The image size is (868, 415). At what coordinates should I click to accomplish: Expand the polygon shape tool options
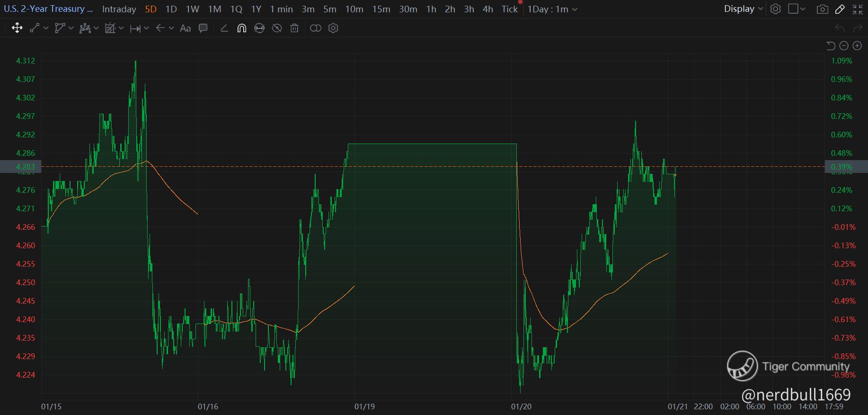pos(71,28)
